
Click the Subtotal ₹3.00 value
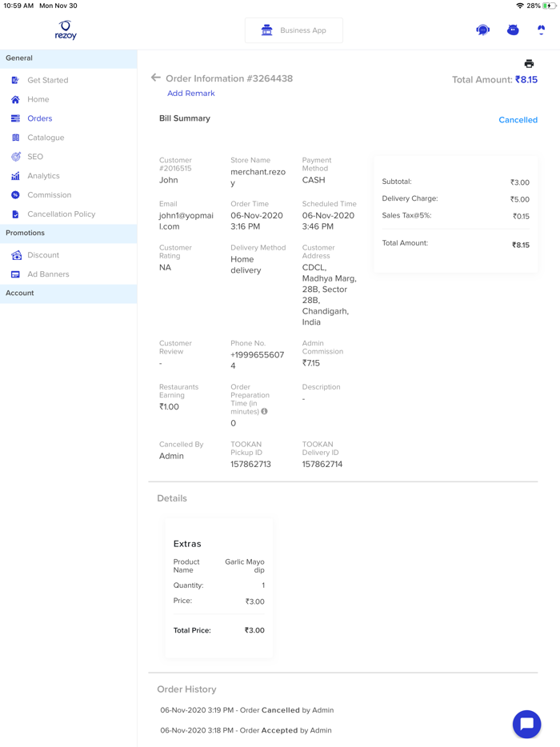click(x=520, y=182)
